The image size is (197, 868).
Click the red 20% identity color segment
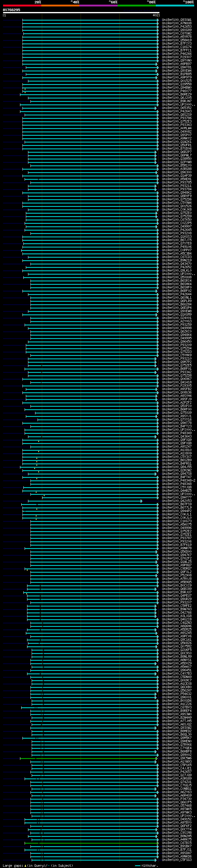pos(22,6)
